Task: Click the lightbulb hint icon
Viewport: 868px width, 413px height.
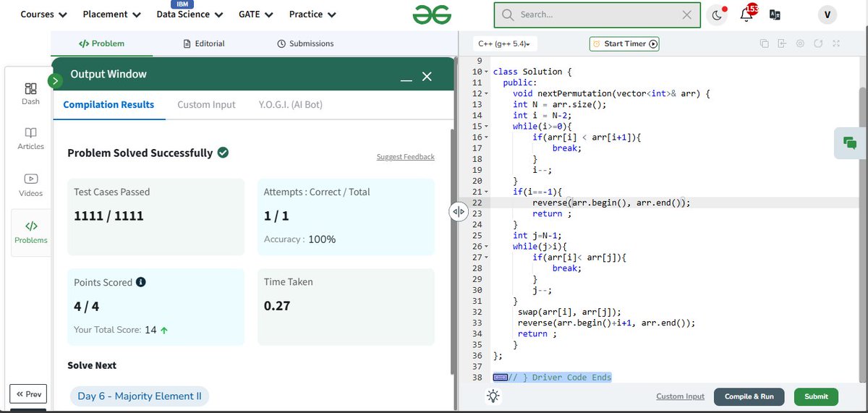Action: (x=493, y=396)
